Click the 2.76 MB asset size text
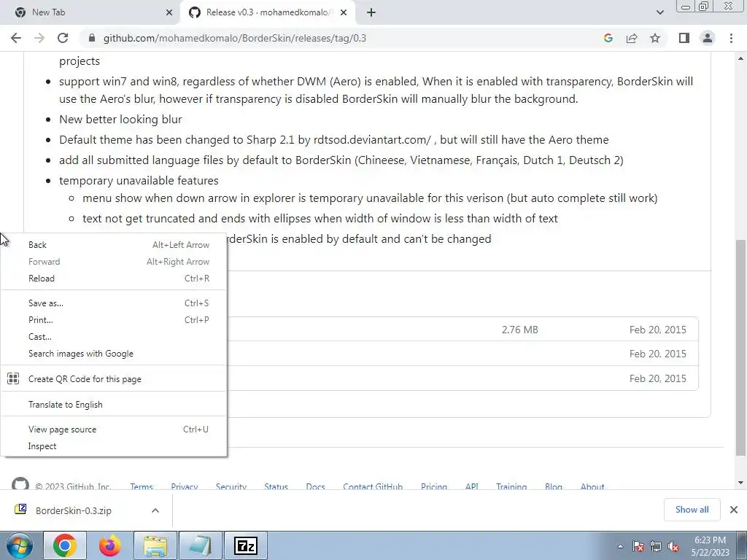Image resolution: width=747 pixels, height=560 pixels. click(519, 330)
